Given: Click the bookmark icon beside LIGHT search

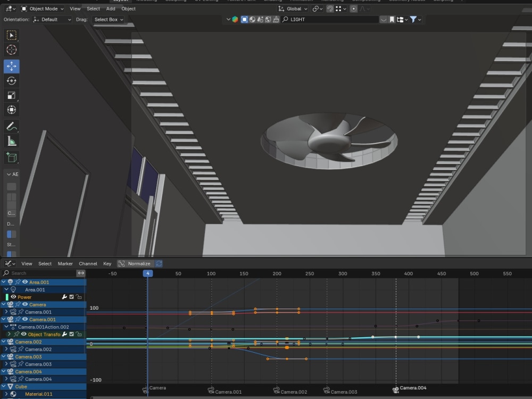Looking at the screenshot, I should coord(392,20).
